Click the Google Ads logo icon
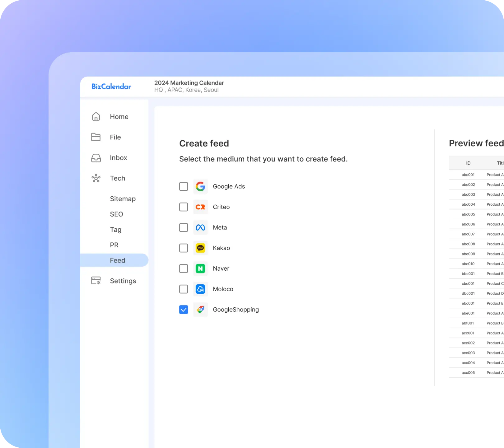The image size is (504, 448). pos(200,186)
